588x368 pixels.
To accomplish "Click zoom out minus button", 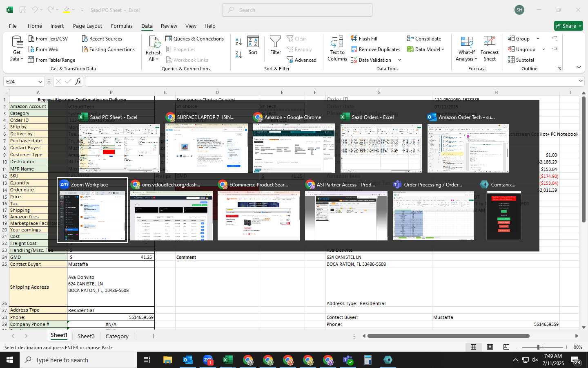I will point(519,347).
